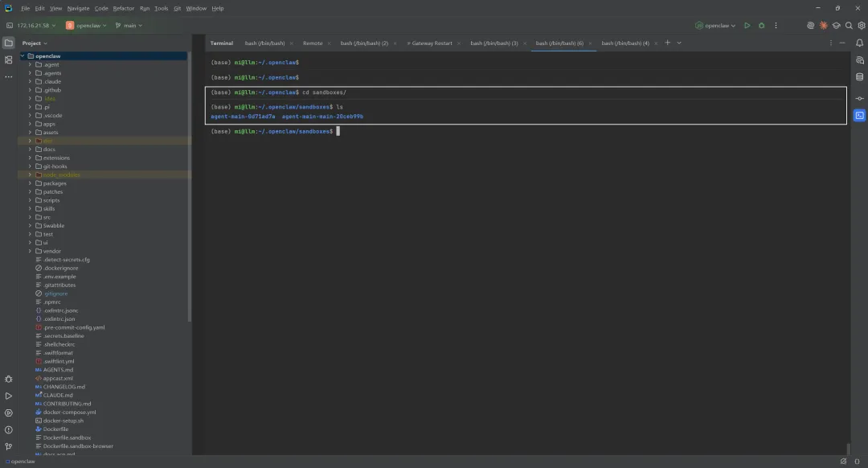Screen dimensions: 868x468
Task: Click the Project panel vertical scrollbar
Action: [190, 188]
